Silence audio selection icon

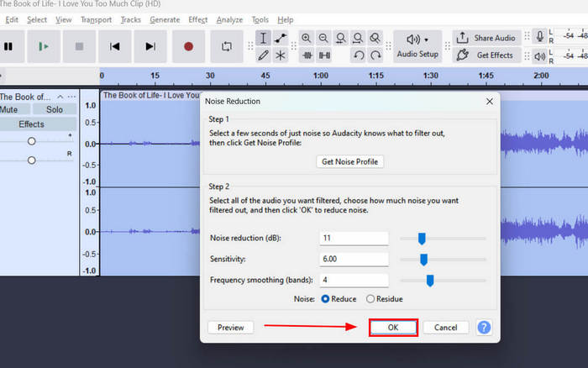[x=324, y=55]
